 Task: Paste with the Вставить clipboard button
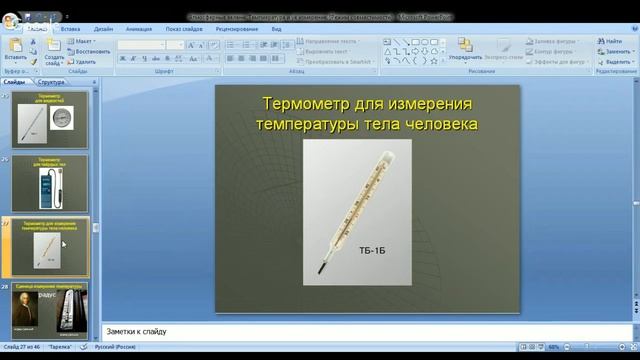[x=16, y=51]
